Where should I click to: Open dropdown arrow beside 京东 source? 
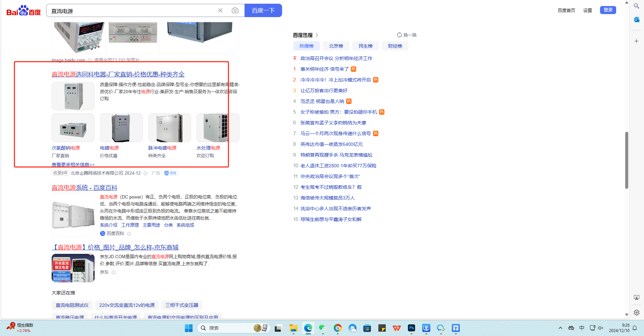point(113,272)
